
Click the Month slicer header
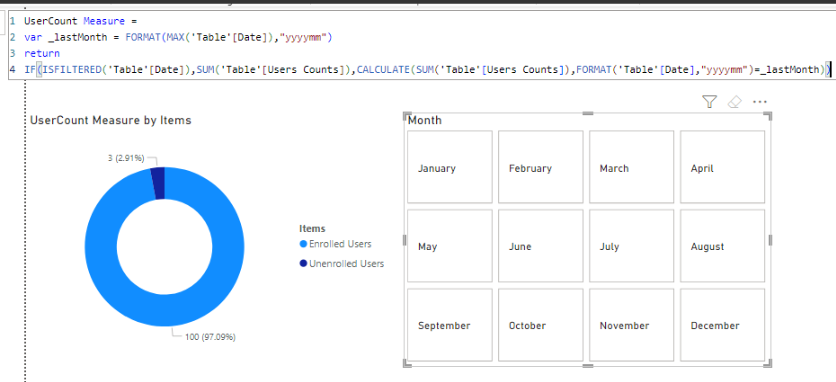click(424, 120)
